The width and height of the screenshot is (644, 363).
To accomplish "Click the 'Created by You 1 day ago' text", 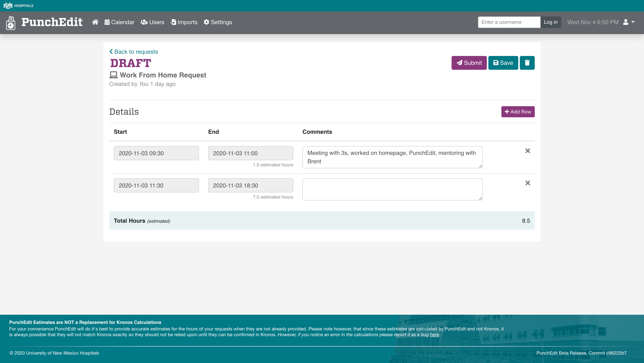I will (x=142, y=84).
